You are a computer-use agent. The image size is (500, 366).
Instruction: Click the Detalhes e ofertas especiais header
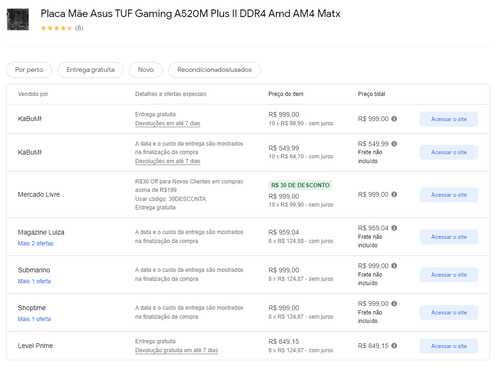click(x=171, y=94)
